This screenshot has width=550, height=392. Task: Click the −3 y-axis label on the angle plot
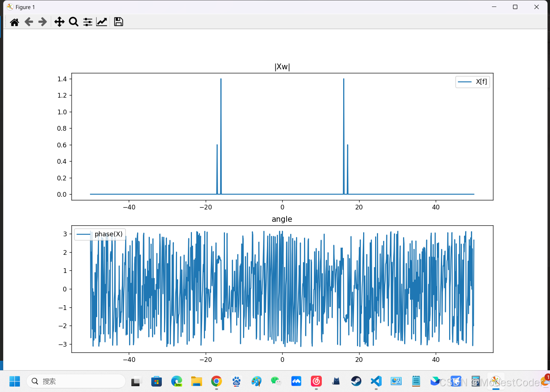pyautogui.click(x=63, y=344)
